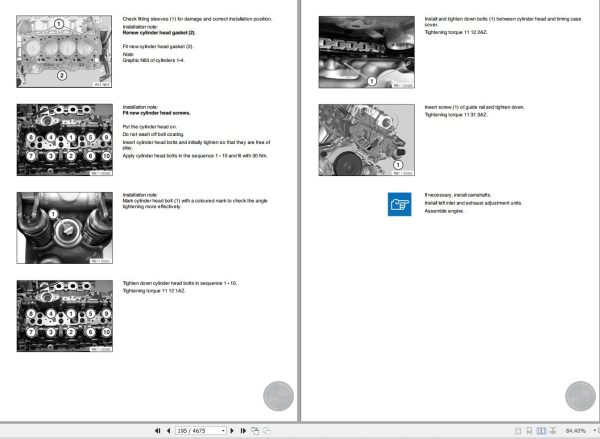Screen dimensions: 600x439
Task: Click 'Tightening torque 11 12 1AZ' text
Action: pyautogui.click(x=154, y=291)
